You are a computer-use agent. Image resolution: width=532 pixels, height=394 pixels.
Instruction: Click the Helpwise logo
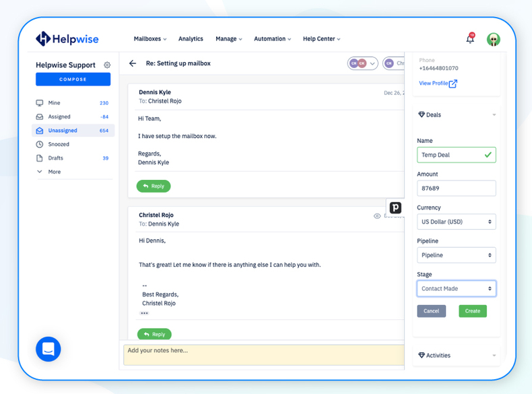click(67, 38)
